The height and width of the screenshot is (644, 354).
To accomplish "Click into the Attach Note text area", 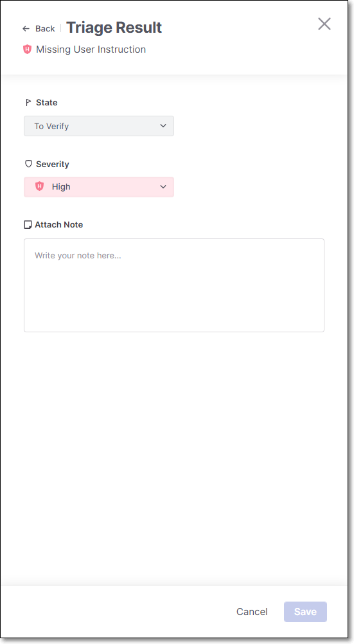I will point(174,285).
